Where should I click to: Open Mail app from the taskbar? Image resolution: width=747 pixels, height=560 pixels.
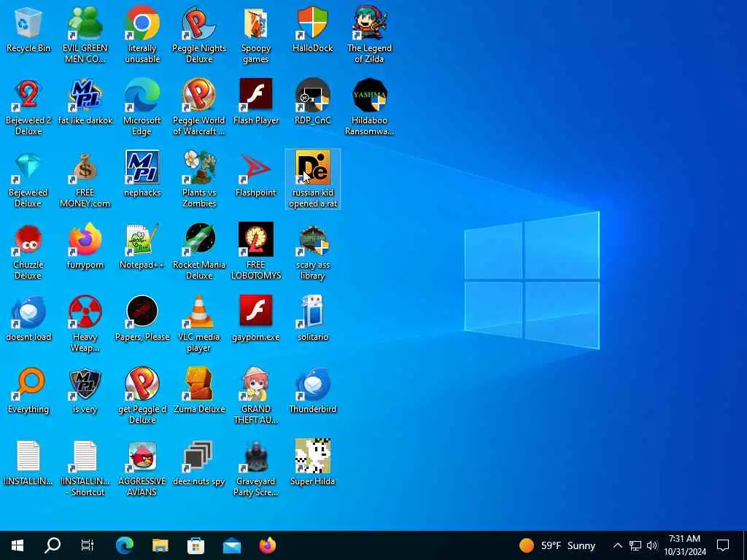(231, 545)
